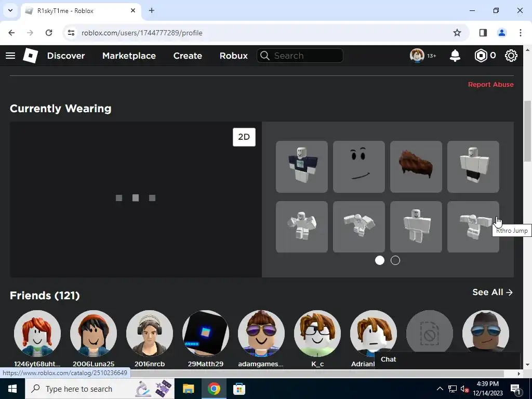The width and height of the screenshot is (532, 399).
Task: Click the Roblox logo home icon
Action: click(31, 56)
